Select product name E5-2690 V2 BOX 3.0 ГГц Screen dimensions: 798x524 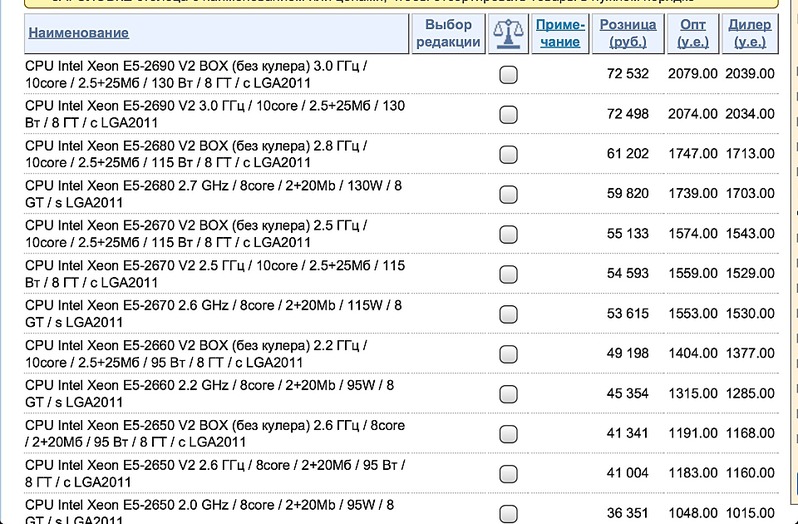coord(196,74)
